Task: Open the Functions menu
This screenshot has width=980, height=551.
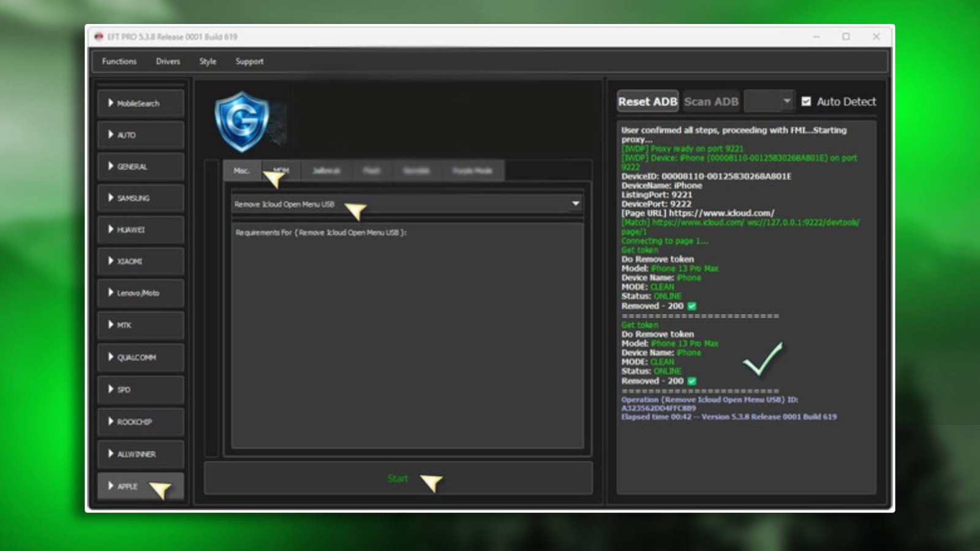Action: (x=118, y=61)
